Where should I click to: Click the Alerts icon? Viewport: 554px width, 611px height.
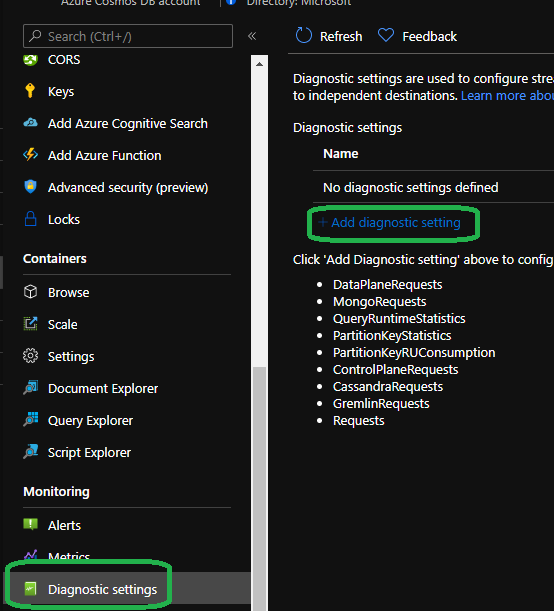click(30, 524)
